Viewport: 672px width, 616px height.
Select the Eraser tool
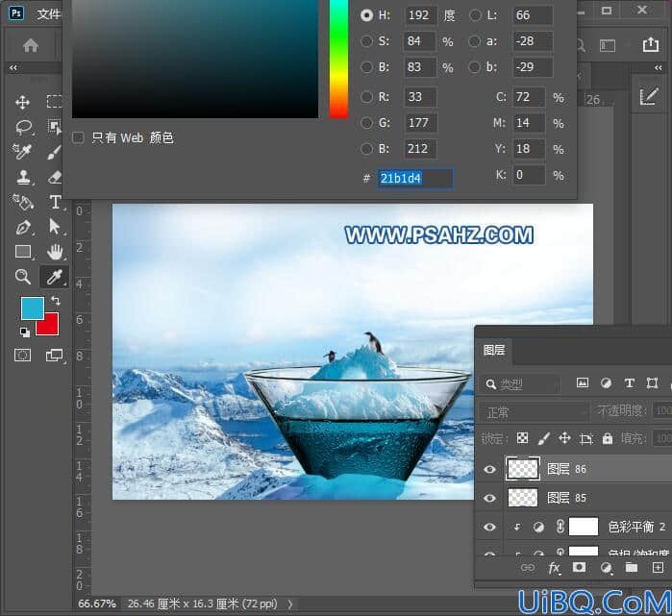pos(55,177)
